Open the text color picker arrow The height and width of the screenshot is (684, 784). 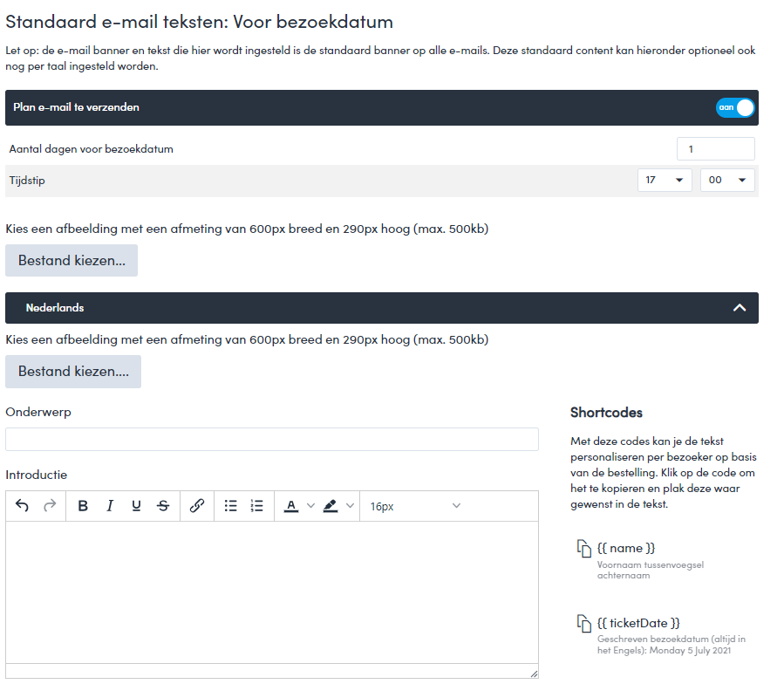pyautogui.click(x=311, y=506)
